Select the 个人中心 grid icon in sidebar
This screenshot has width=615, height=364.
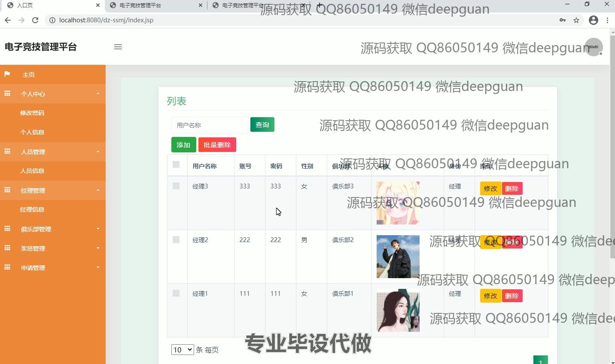(7, 94)
